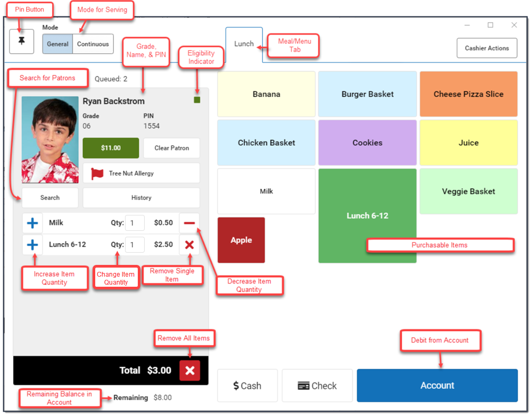Add Burger Basket to the order
The image size is (532, 416).
coord(368,94)
